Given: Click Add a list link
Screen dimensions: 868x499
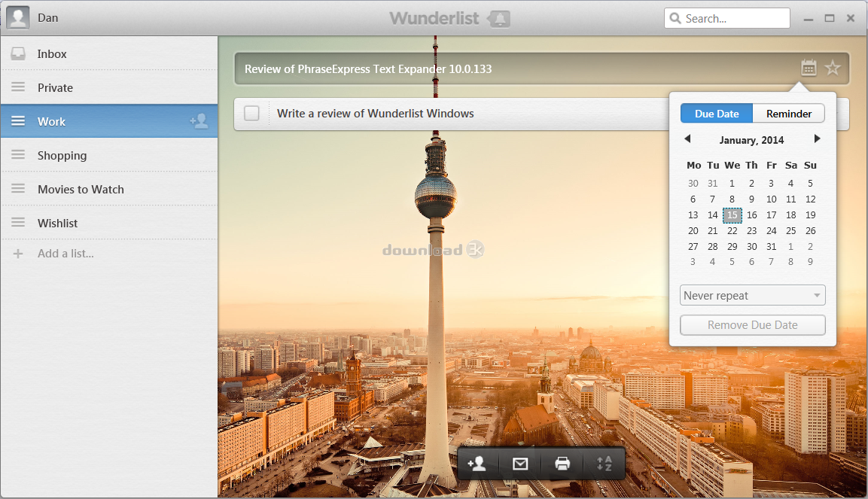Looking at the screenshot, I should [65, 254].
